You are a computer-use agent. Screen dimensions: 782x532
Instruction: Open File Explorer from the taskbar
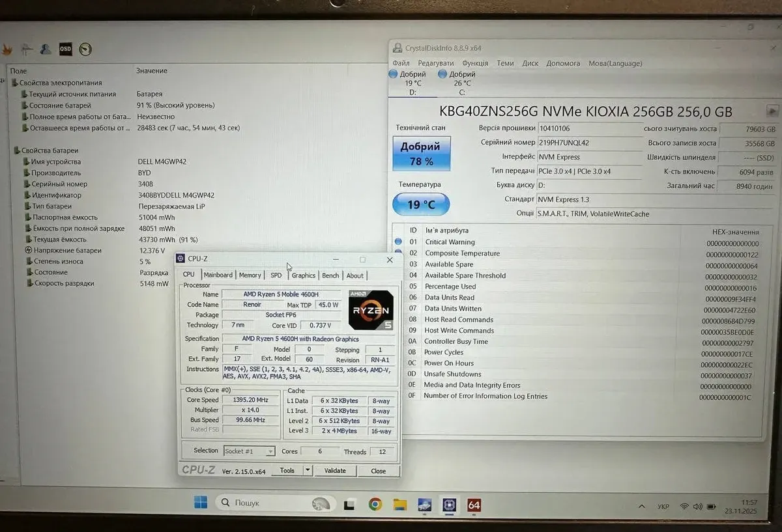pyautogui.click(x=399, y=505)
